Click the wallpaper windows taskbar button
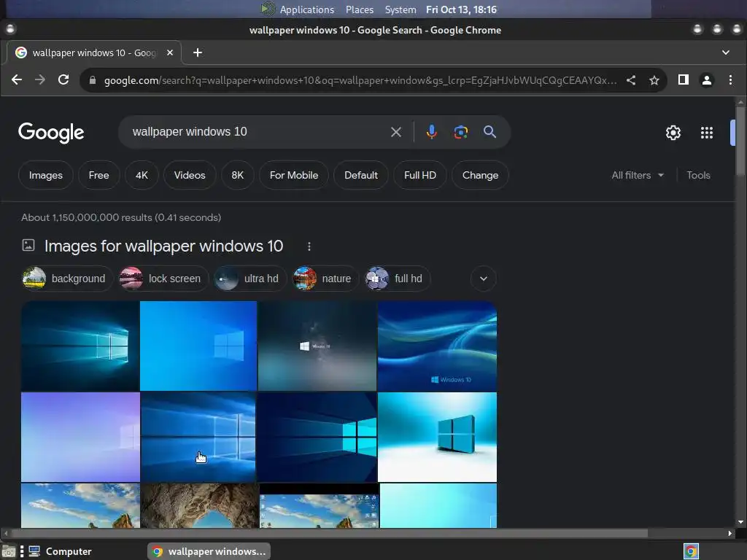 [209, 551]
